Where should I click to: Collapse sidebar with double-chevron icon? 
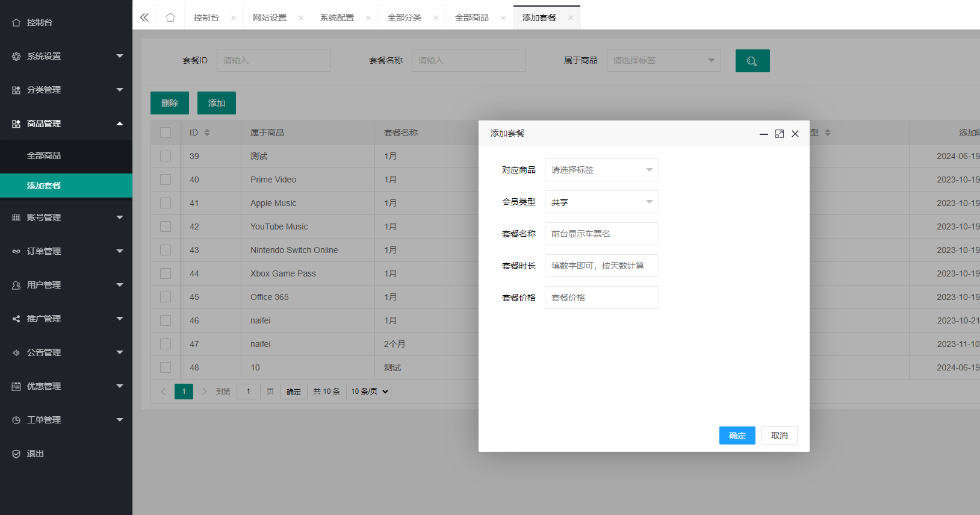pos(144,17)
